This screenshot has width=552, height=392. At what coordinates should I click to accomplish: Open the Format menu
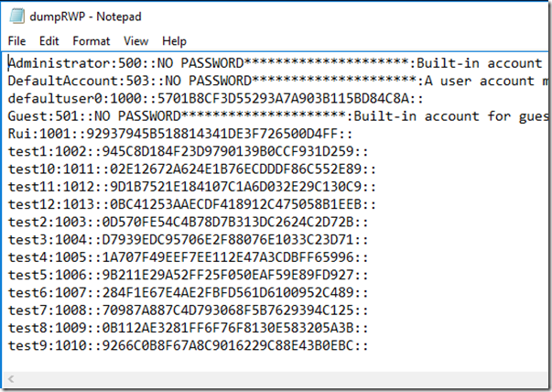[92, 41]
